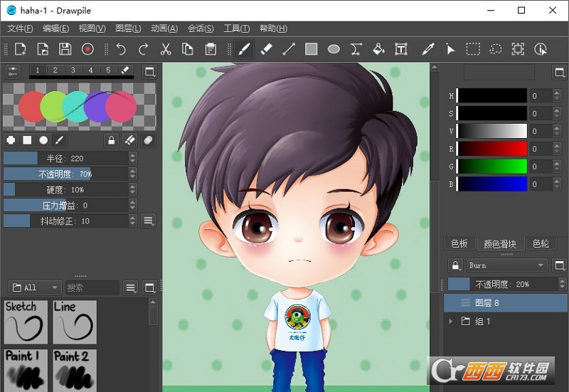Select the zoom tool in toolbar
The image size is (569, 392).
pos(518,49)
